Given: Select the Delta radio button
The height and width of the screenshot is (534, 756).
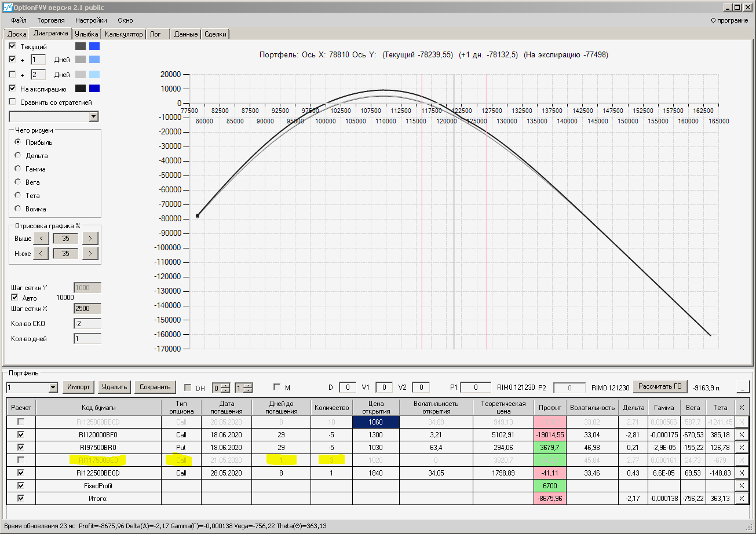Looking at the screenshot, I should tap(18, 156).
